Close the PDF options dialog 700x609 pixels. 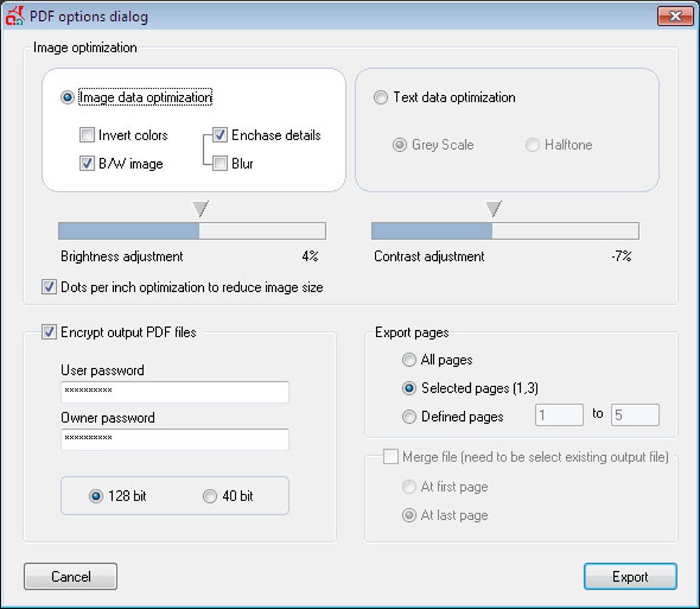pyautogui.click(x=674, y=16)
